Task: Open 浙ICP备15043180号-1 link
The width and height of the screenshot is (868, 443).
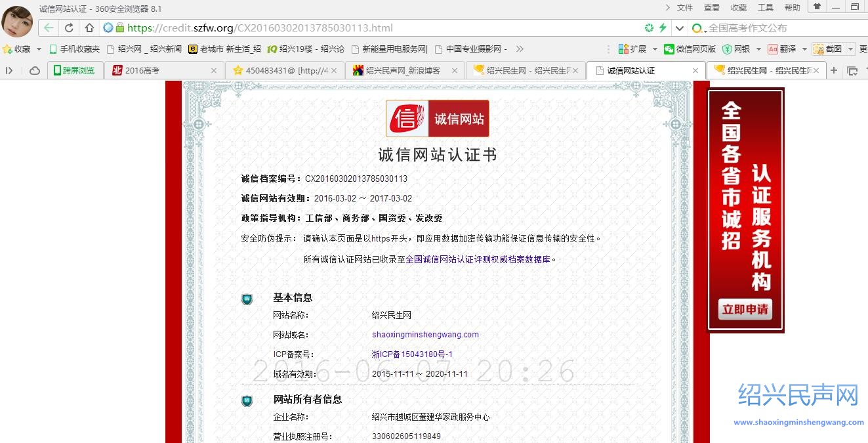Action: point(412,354)
